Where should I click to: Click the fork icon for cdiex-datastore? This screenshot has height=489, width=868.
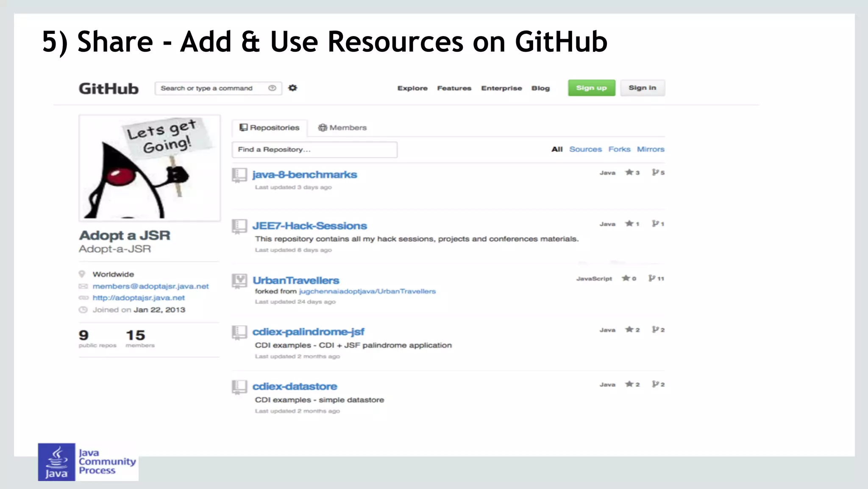coord(655,384)
